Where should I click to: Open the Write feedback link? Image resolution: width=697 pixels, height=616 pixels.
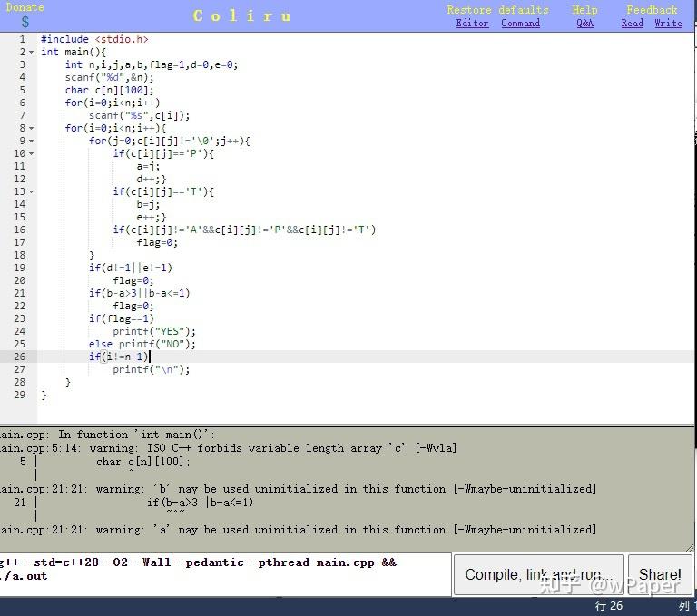coord(668,23)
